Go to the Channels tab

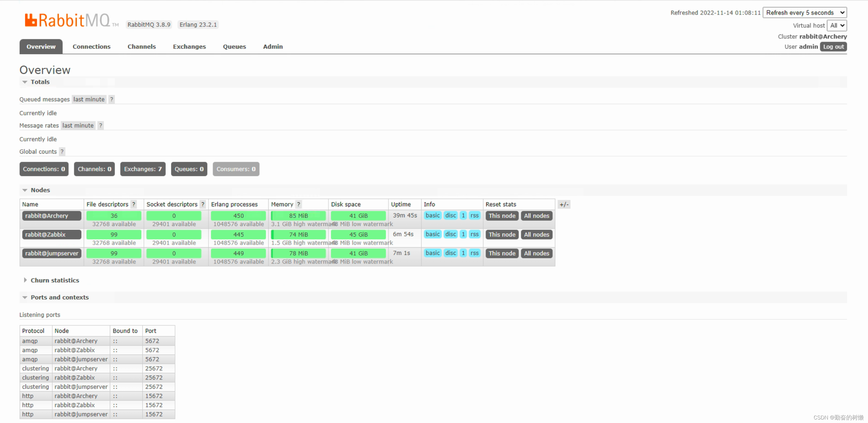(142, 47)
